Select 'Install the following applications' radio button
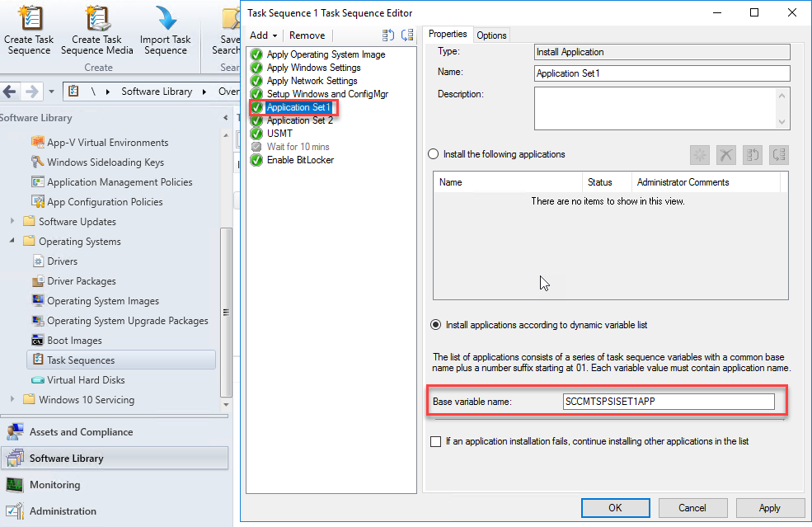812x527 pixels. point(434,154)
